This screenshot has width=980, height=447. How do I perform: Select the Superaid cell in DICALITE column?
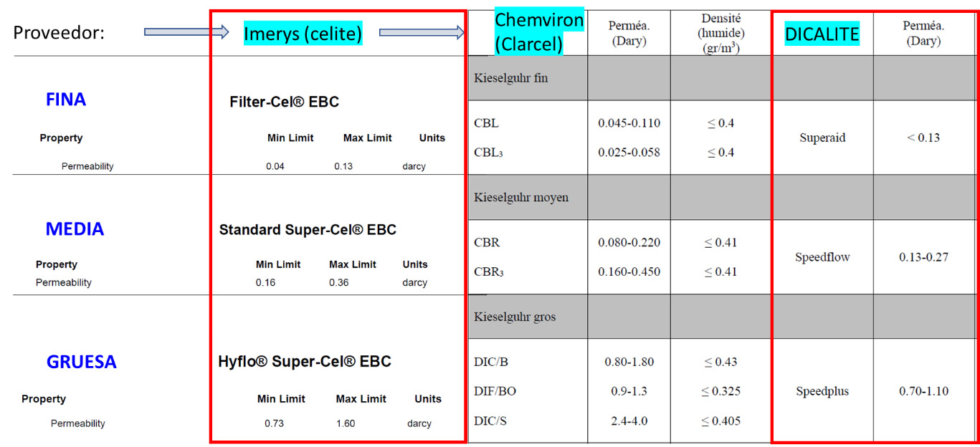pyautogui.click(x=822, y=138)
